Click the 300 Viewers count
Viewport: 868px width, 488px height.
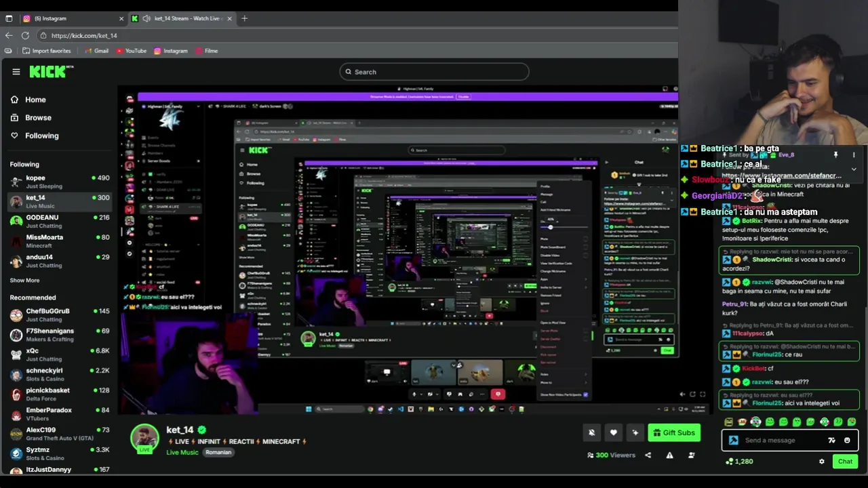[611, 455]
